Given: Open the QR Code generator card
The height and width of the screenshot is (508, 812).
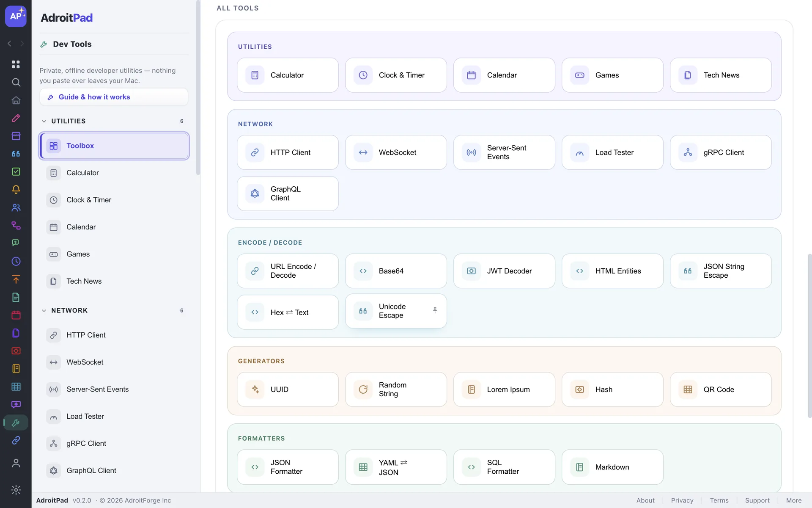Looking at the screenshot, I should [721, 389].
